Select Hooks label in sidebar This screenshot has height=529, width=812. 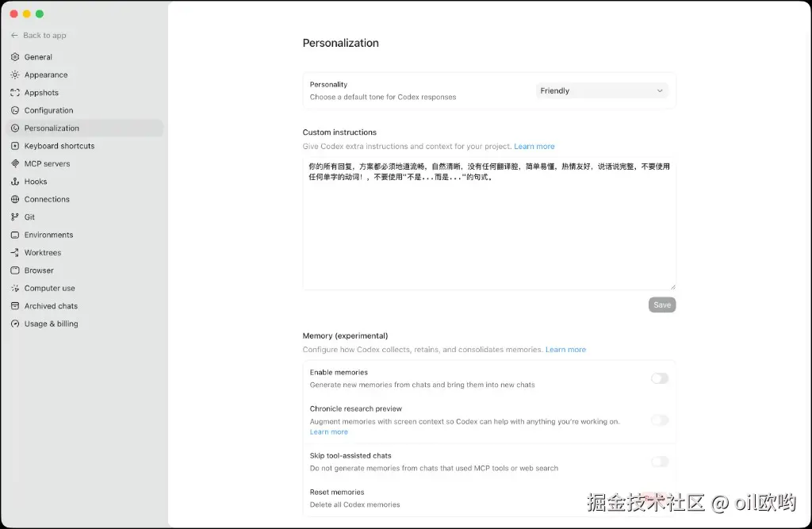(36, 182)
